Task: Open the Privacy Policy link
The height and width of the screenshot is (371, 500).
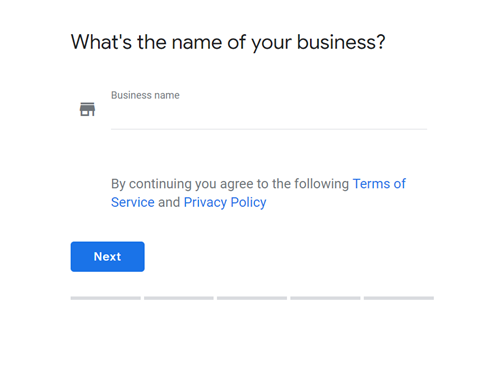Action: [x=225, y=202]
